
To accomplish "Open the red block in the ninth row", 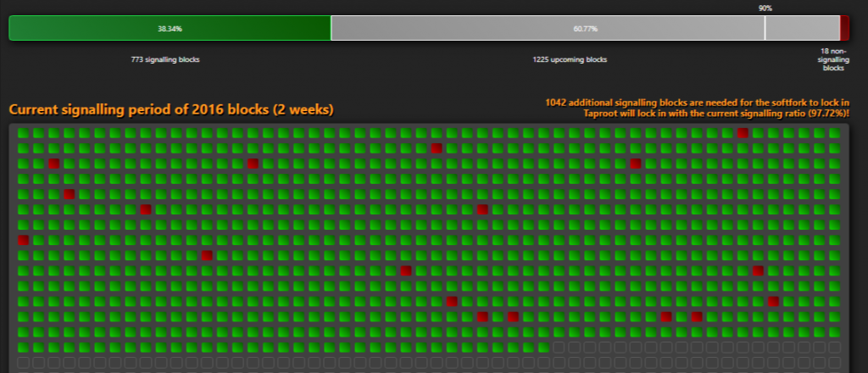I will 207,256.
